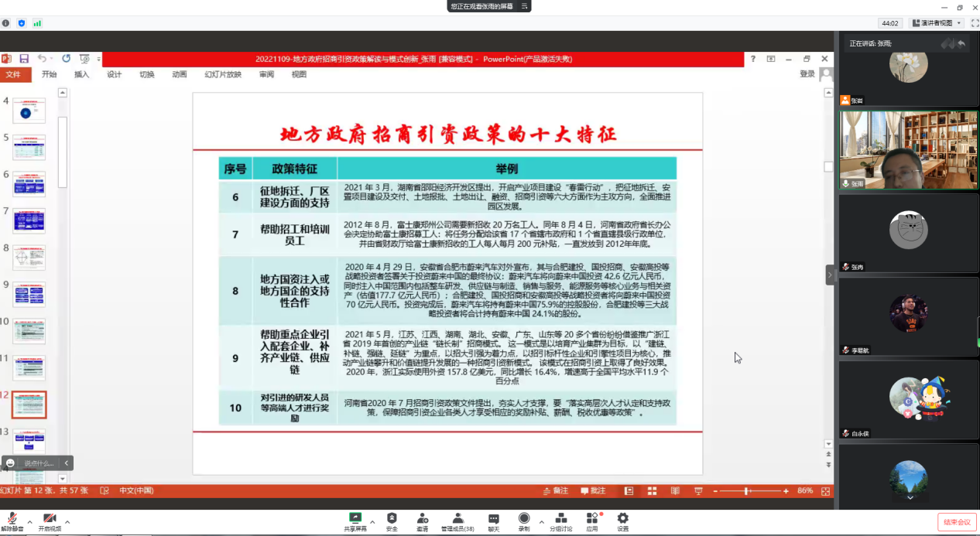The image size is (980, 536).
Task: Expand share options arrow next to 共享屏幕
Action: pyautogui.click(x=374, y=521)
